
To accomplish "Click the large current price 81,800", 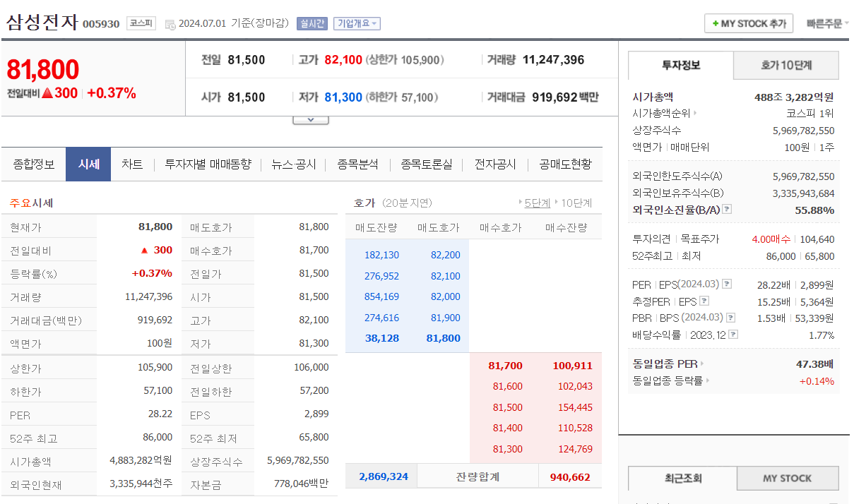I will click(x=43, y=70).
